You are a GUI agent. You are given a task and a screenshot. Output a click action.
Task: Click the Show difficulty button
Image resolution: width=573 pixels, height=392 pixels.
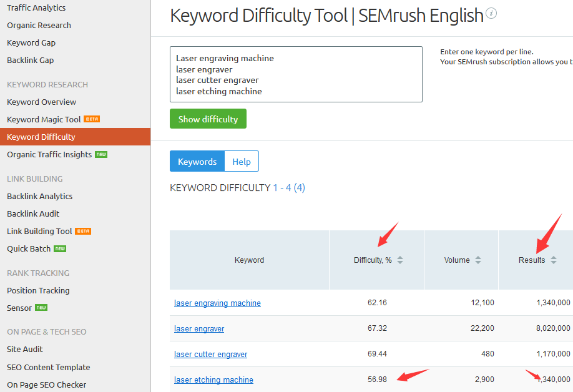pos(208,119)
